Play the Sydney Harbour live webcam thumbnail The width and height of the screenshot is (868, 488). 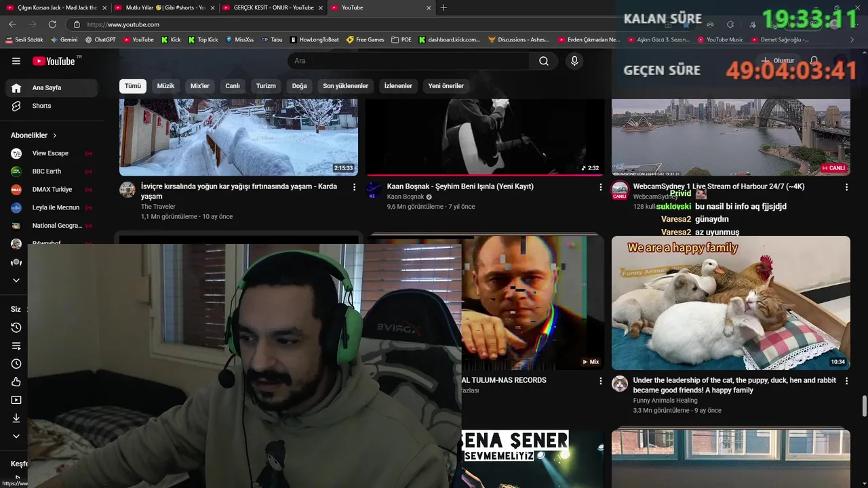click(x=731, y=138)
